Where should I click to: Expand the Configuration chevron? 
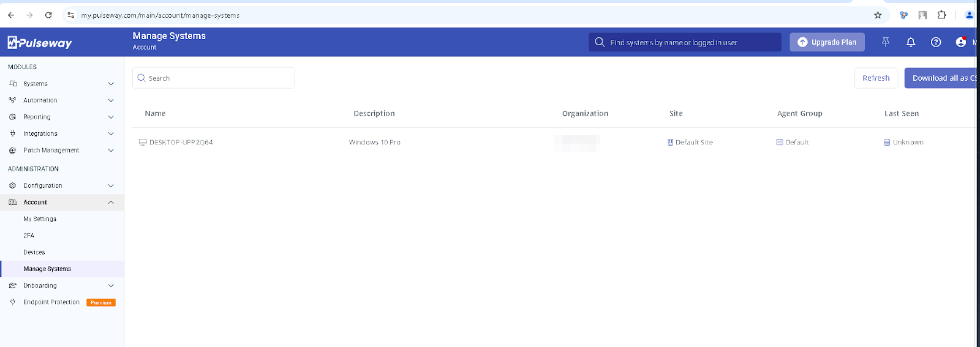[111, 185]
